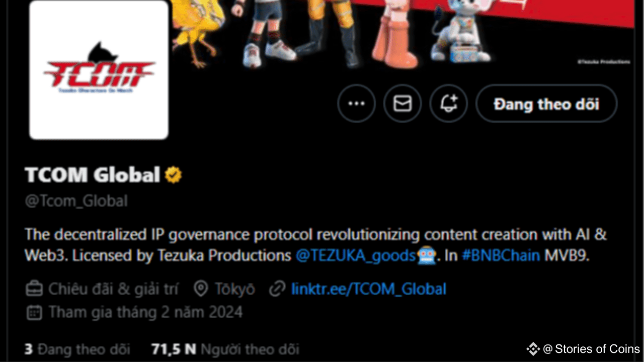
Task: Click the @Tcom_Global handle text
Action: point(76,201)
